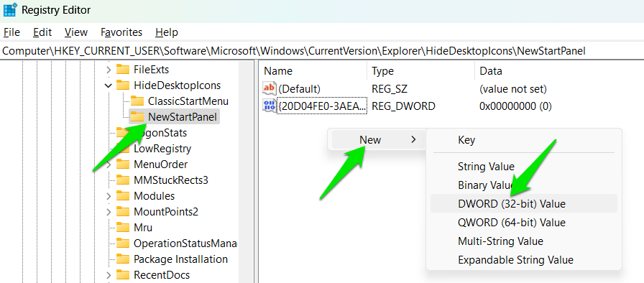
Task: Click the tree pane vertical scrollbar
Action: 246,172
